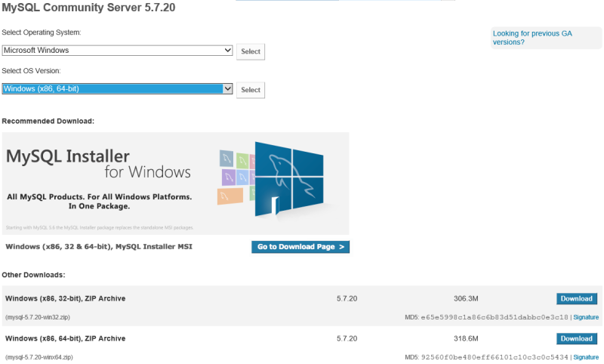The width and height of the screenshot is (604, 364).
Task: Click the Recommended Download label
Action: (48, 122)
